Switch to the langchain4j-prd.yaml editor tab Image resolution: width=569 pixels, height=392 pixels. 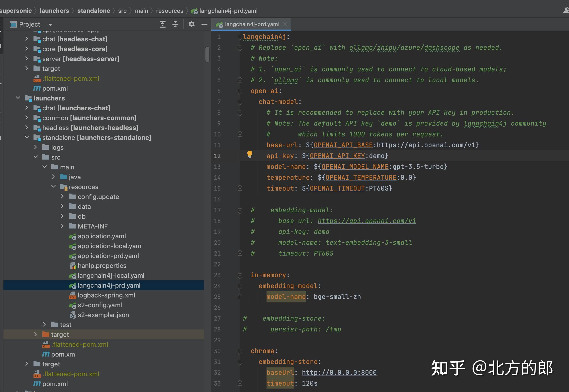pos(251,24)
